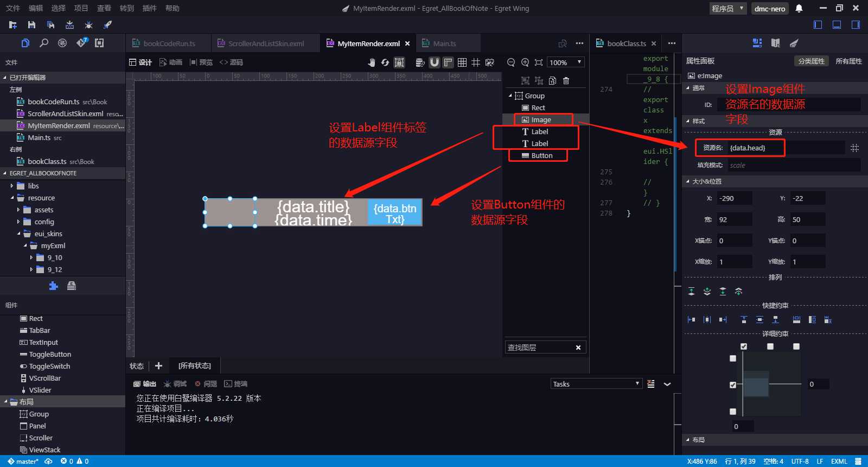The width and height of the screenshot is (868, 467).
Task: Open the file explorer sidebar view
Action: pos(25,43)
